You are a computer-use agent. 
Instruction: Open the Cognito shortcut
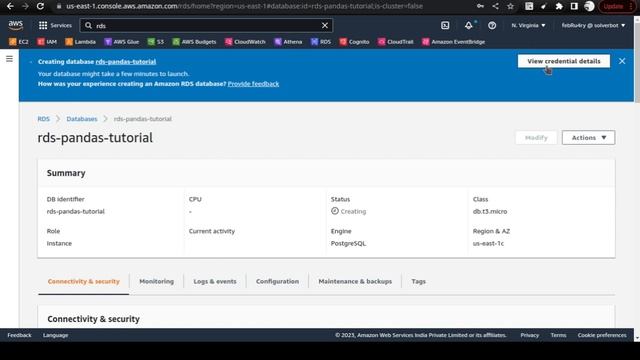pos(354,42)
